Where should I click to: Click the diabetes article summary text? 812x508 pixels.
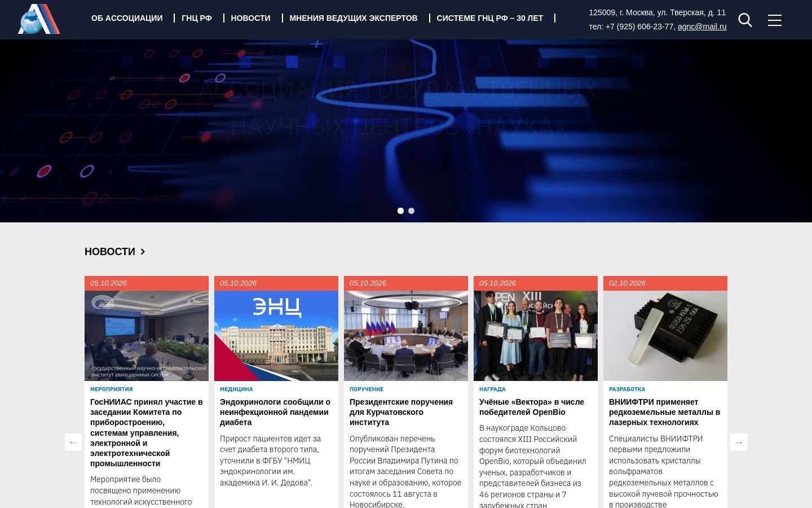(x=271, y=461)
